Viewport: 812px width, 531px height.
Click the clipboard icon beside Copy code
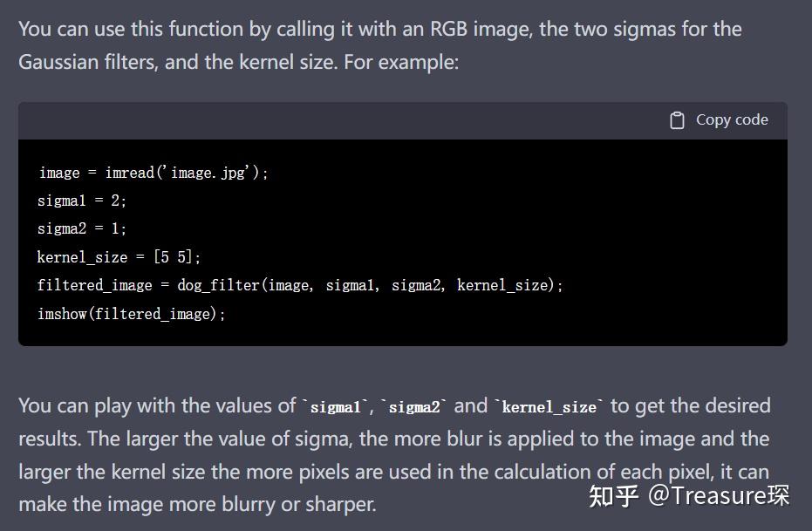677,120
